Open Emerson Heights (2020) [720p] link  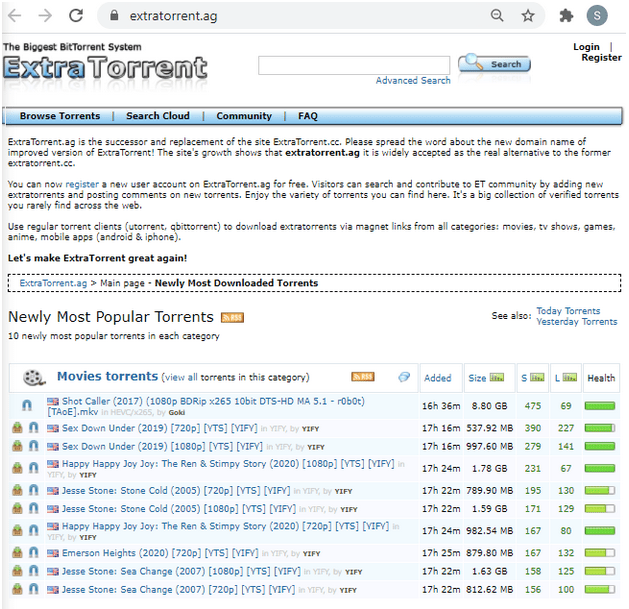(x=160, y=553)
